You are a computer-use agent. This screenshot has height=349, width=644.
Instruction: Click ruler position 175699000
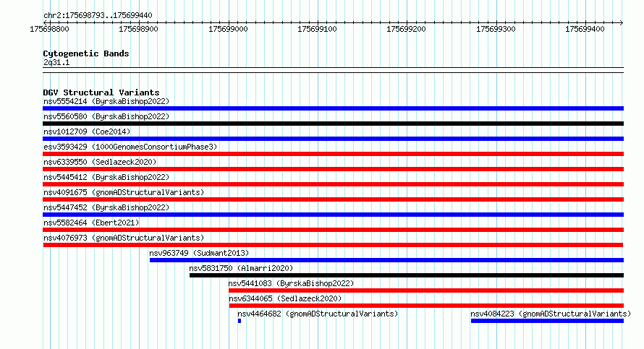coord(228,29)
